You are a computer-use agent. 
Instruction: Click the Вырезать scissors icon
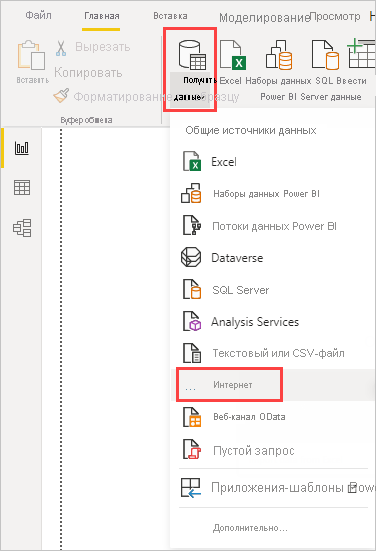61,48
